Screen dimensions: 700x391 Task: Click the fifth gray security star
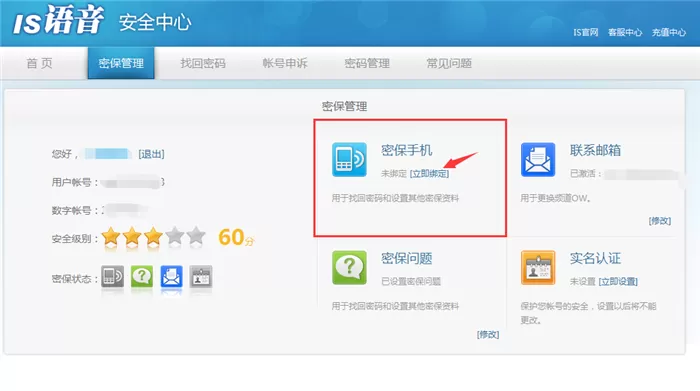(196, 236)
